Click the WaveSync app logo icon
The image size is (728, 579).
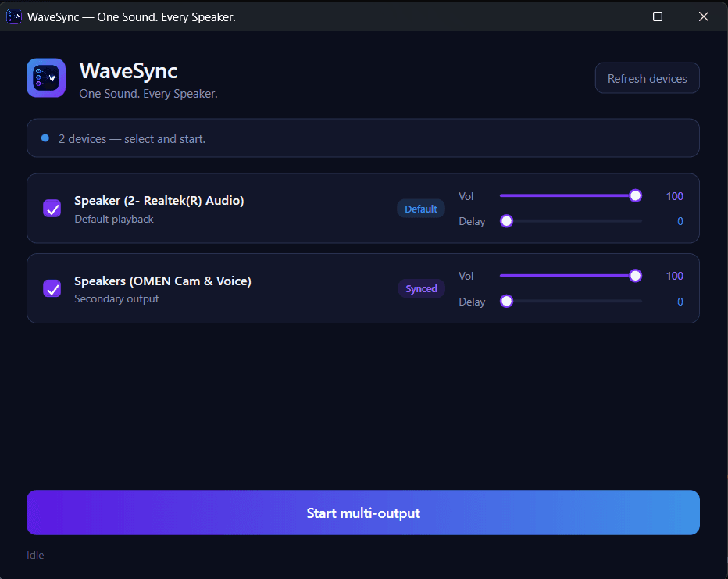point(46,77)
